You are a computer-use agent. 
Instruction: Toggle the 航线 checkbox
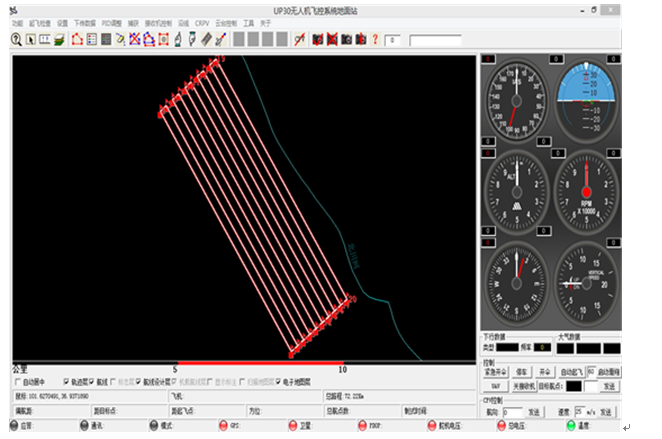click(x=92, y=382)
